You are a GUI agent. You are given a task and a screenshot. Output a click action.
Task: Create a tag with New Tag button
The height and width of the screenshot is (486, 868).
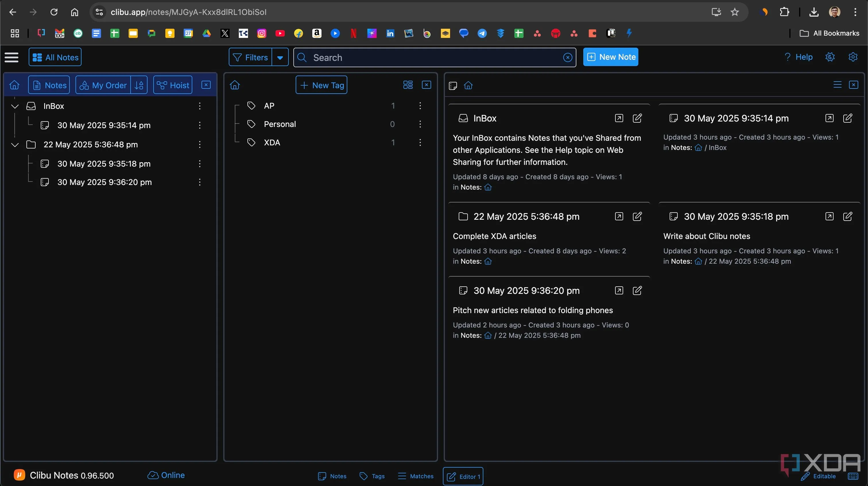click(321, 85)
